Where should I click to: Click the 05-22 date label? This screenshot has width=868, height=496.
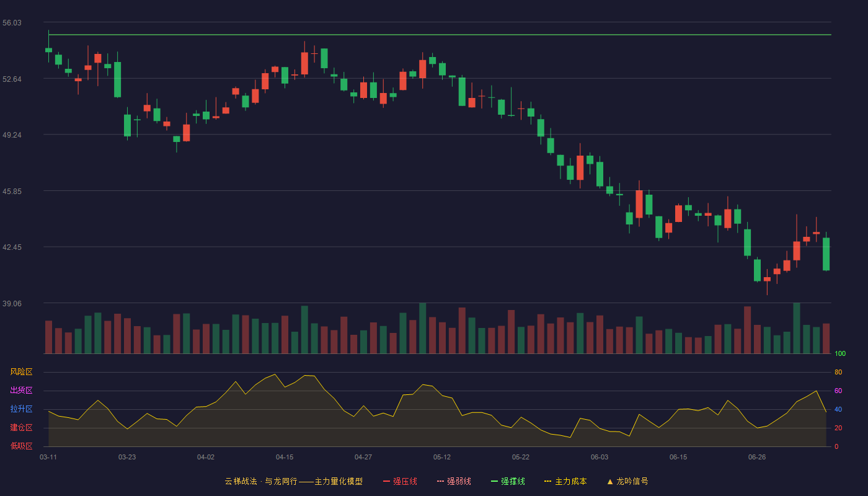point(521,457)
